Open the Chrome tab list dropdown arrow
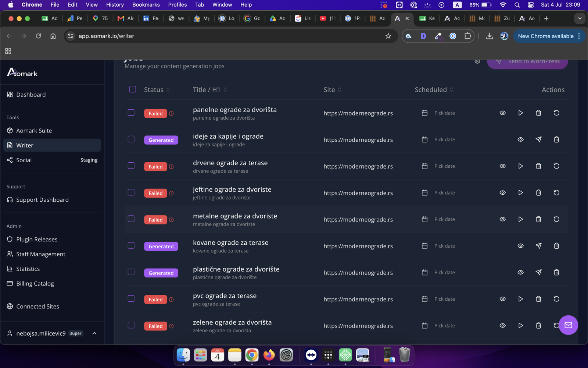Viewport: 588px width, 368px height. coord(580,18)
